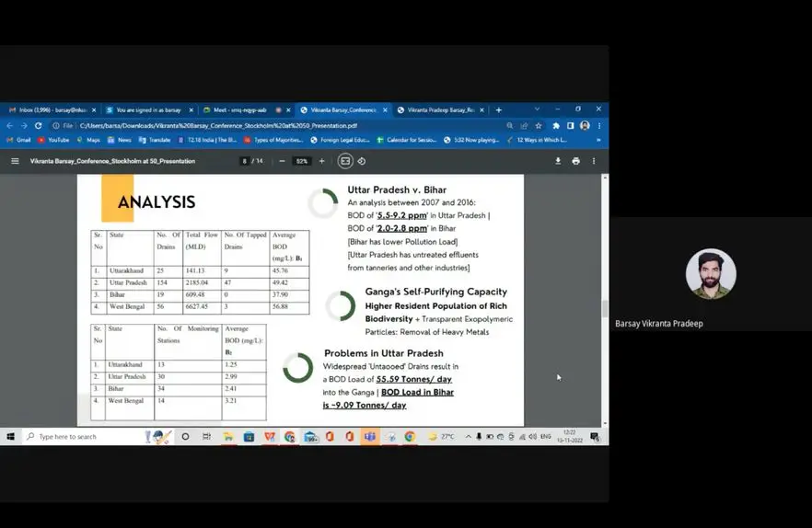The image size is (812, 528).
Task: Click the fit to page icon
Action: (345, 161)
